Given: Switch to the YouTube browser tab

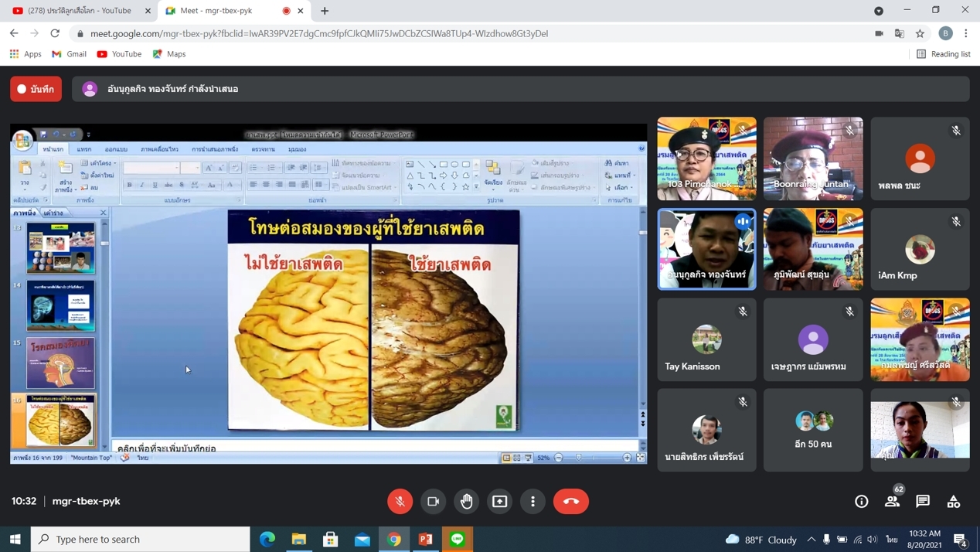Looking at the screenshot, I should click(x=80, y=11).
